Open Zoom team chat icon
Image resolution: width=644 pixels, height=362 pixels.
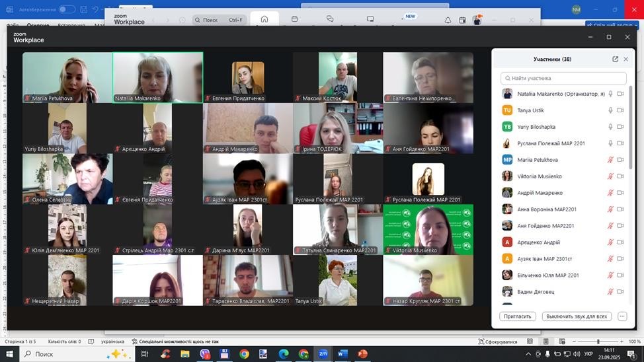point(330,20)
